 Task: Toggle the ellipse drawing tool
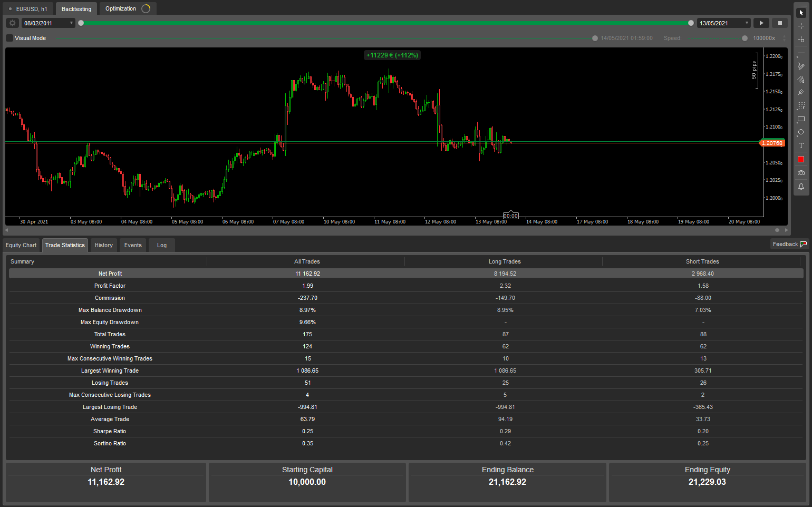[x=801, y=132]
